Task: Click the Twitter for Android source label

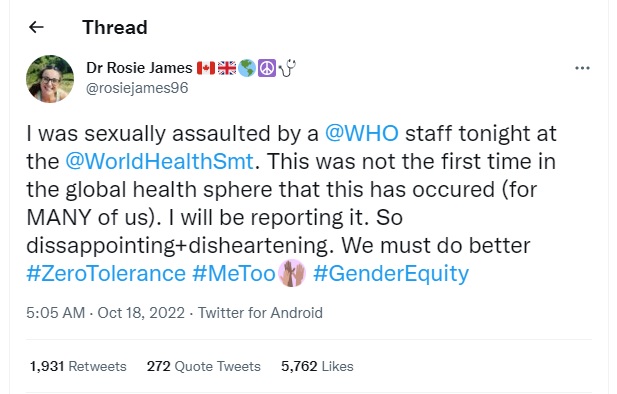Action: click(260, 313)
